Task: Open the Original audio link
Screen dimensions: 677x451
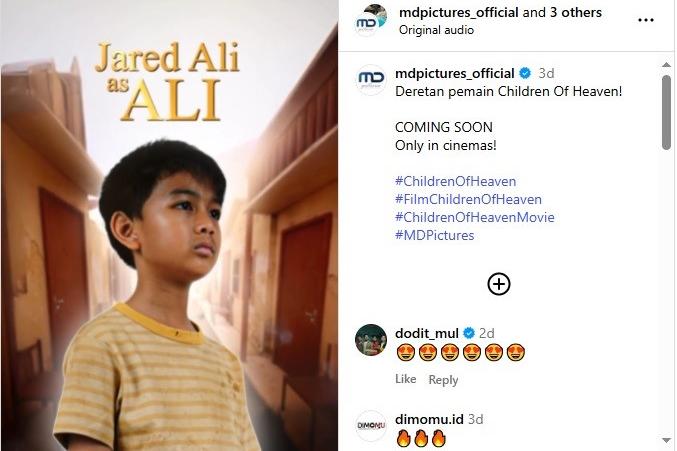Action: [x=434, y=30]
